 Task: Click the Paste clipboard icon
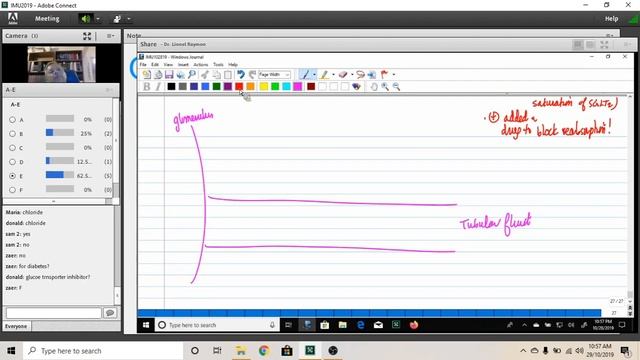(x=228, y=74)
